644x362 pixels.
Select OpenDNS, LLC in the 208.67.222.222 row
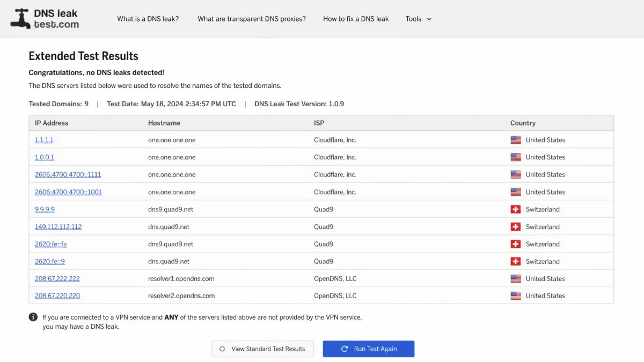(335, 278)
